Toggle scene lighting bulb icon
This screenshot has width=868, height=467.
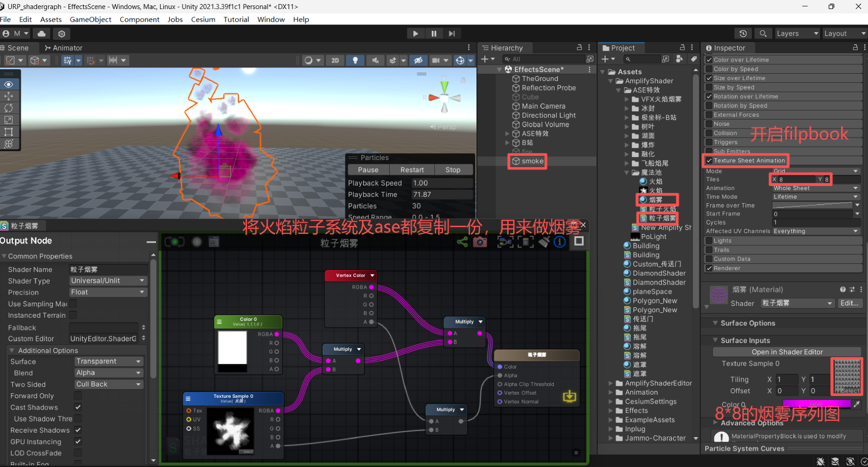(x=355, y=60)
